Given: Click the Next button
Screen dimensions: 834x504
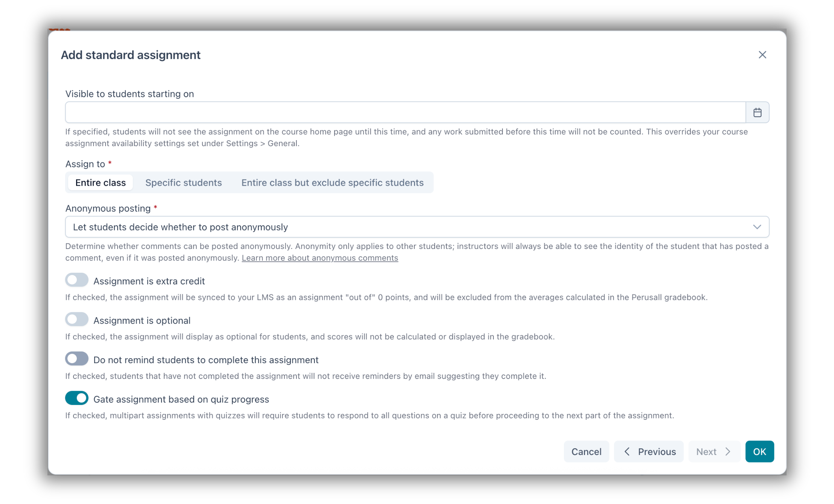Looking at the screenshot, I should pyautogui.click(x=713, y=451).
